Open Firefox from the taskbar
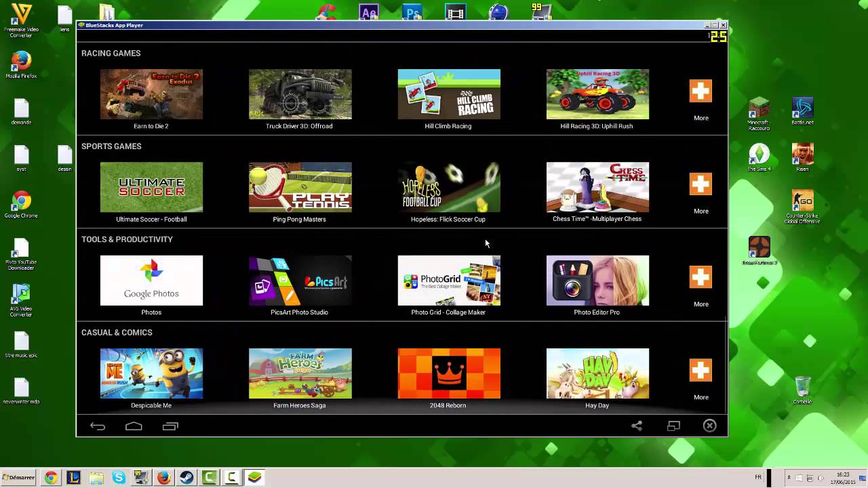 (163, 478)
